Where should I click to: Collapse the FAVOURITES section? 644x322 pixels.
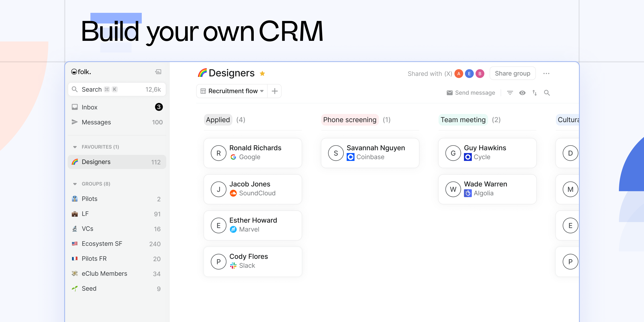(x=75, y=147)
